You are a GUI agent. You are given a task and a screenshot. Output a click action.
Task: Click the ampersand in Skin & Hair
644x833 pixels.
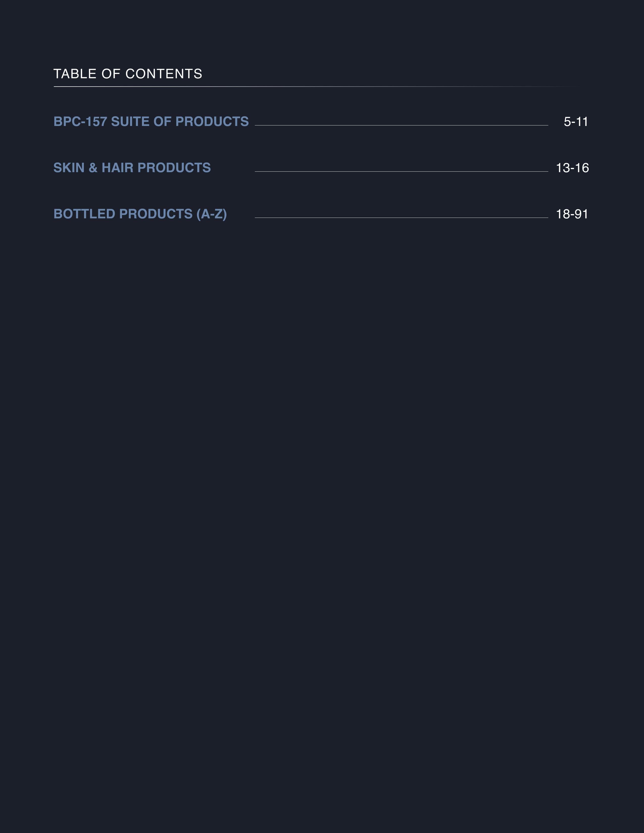[x=93, y=168]
